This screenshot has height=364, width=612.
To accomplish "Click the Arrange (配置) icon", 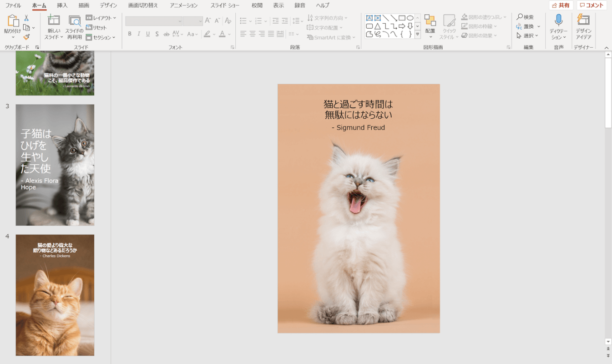I will tap(430, 21).
